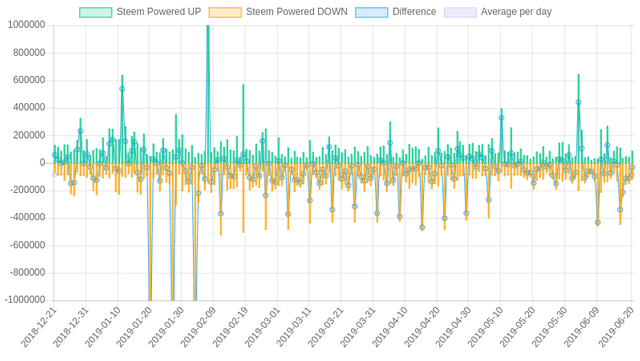Select the Difference low point at 2019-06-09
The height and width of the screenshot is (361, 640).
pyautogui.click(x=598, y=223)
